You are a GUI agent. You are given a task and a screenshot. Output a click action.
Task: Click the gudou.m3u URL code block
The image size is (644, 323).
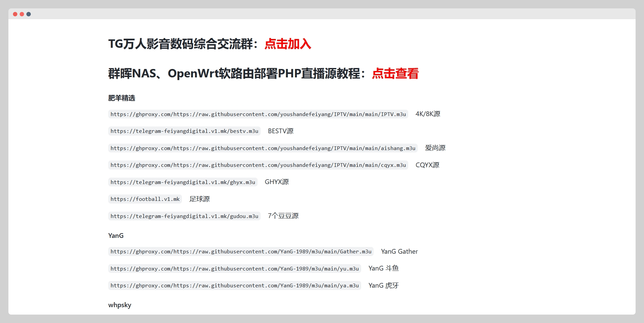point(184,216)
